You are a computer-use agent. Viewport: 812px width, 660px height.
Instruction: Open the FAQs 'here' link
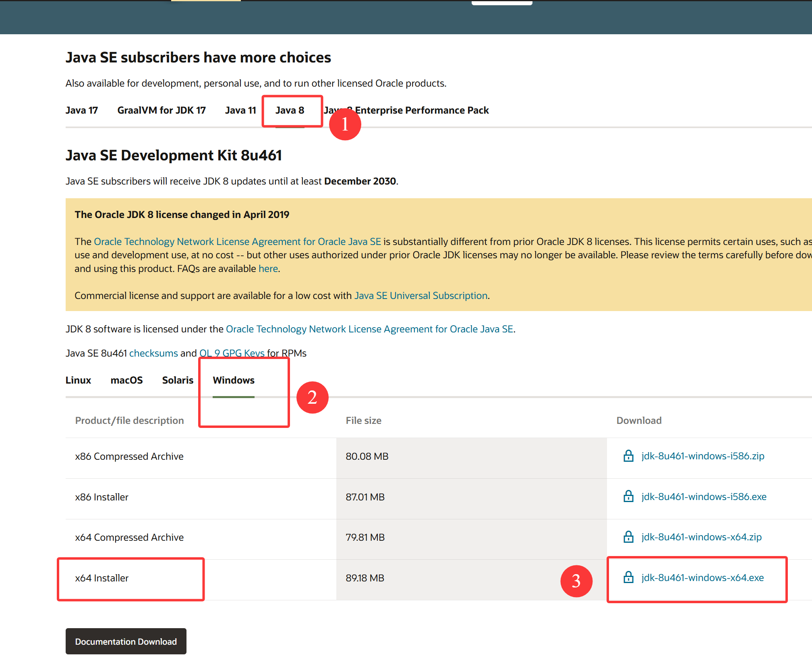point(268,269)
